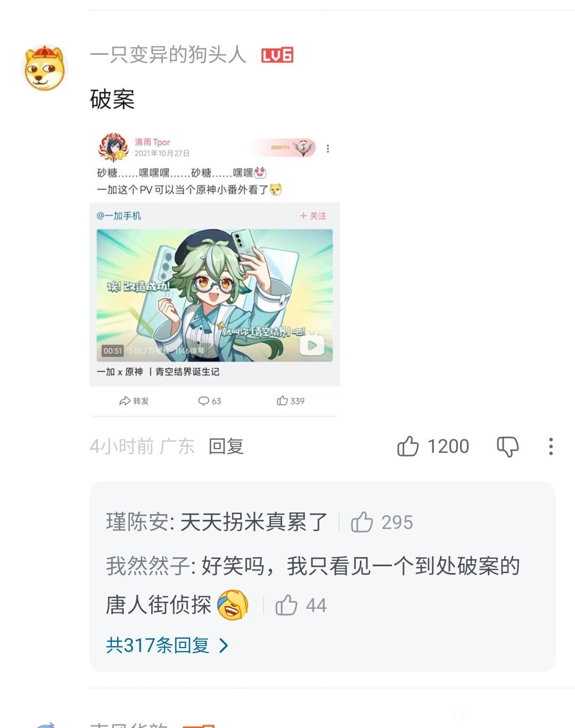Screen dimensions: 575x728
Task: Open the Sucrose video thumbnail image
Action: [x=215, y=295]
